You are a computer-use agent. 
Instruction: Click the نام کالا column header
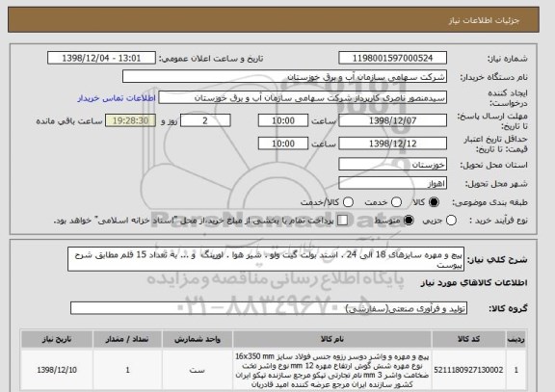[x=332, y=339]
